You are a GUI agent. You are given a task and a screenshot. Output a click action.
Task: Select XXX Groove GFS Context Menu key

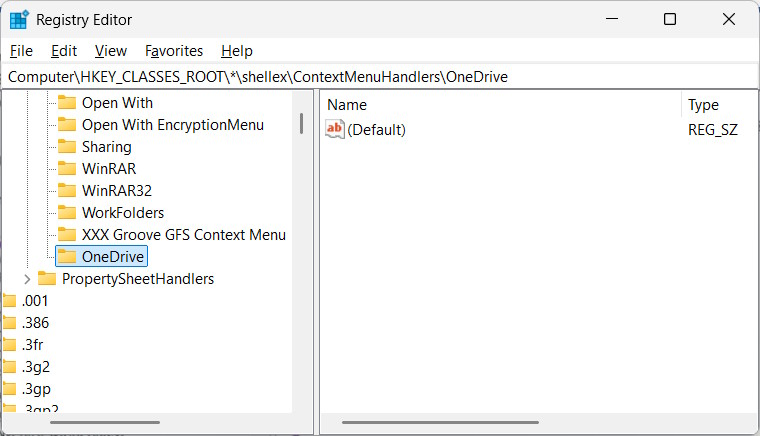(x=184, y=235)
